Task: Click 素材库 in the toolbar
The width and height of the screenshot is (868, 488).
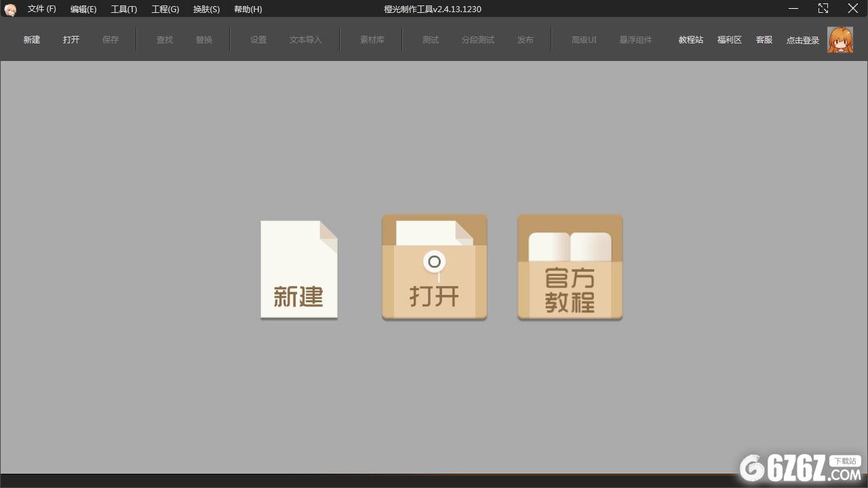Action: [x=372, y=40]
